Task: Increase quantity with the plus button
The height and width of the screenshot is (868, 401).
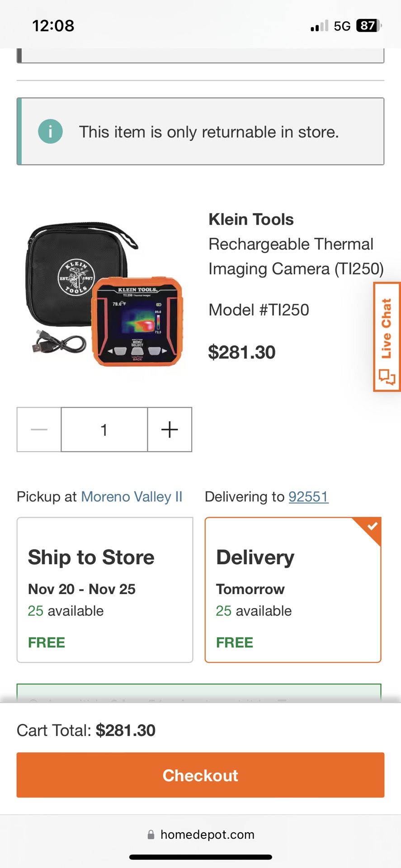Action: click(x=170, y=429)
